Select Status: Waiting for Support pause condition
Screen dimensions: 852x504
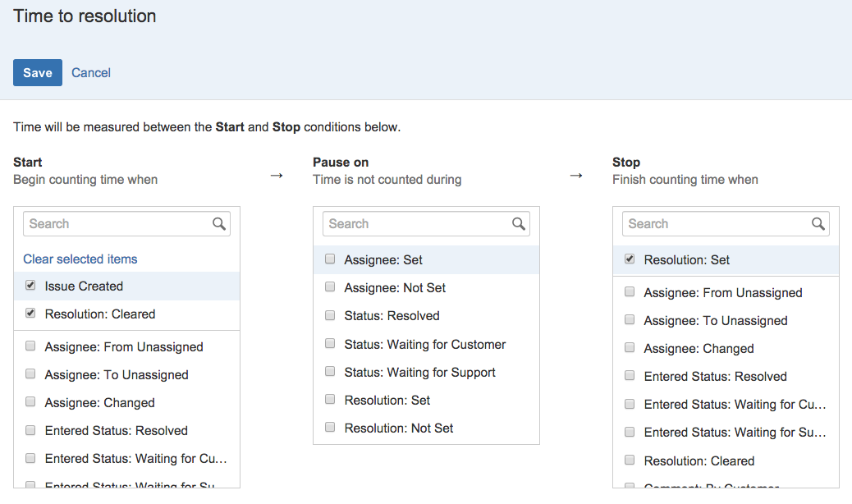pos(330,372)
